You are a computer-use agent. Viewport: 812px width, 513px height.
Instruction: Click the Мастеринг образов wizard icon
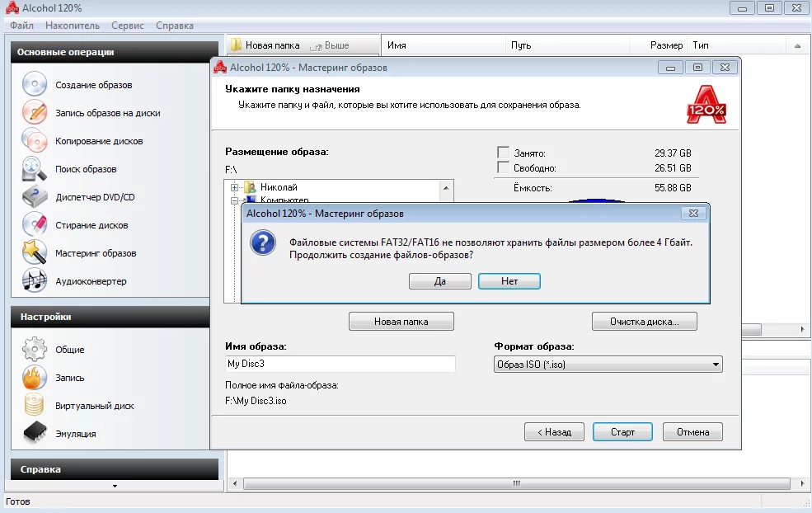pyautogui.click(x=35, y=252)
